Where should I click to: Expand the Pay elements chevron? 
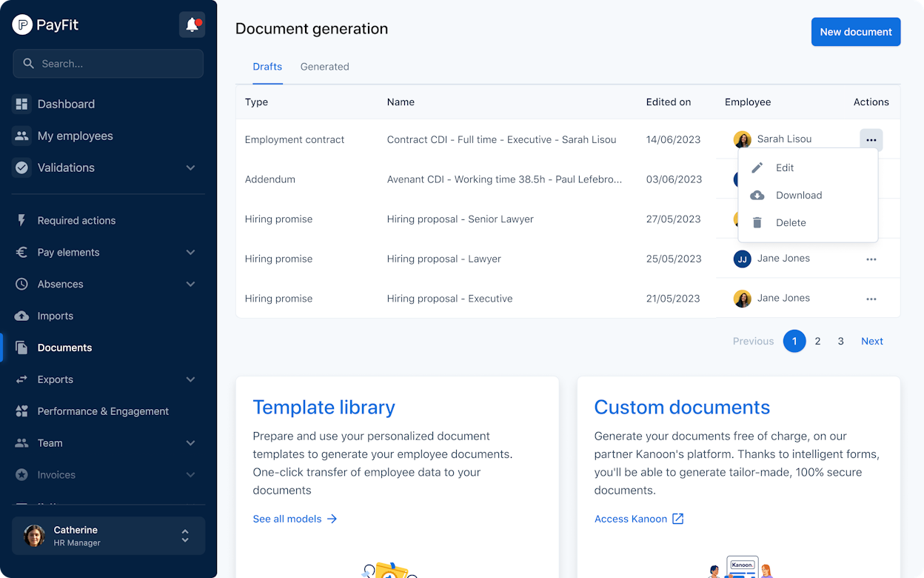pos(190,252)
